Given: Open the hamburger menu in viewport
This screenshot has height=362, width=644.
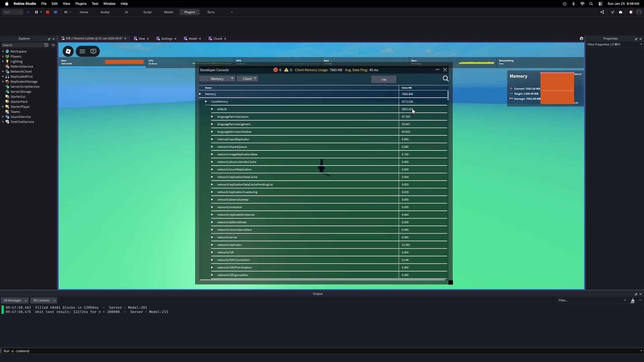Looking at the screenshot, I should click(x=82, y=51).
